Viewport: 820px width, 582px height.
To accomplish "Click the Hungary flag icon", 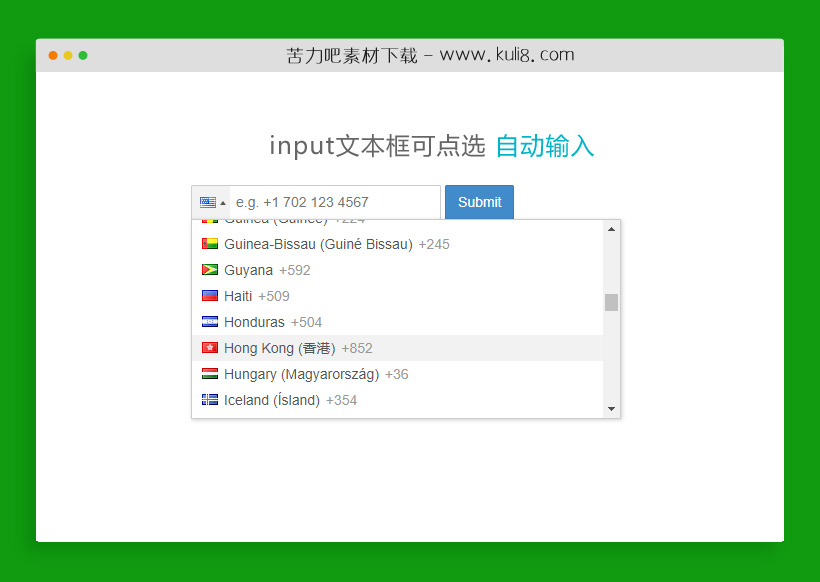I will pyautogui.click(x=210, y=373).
